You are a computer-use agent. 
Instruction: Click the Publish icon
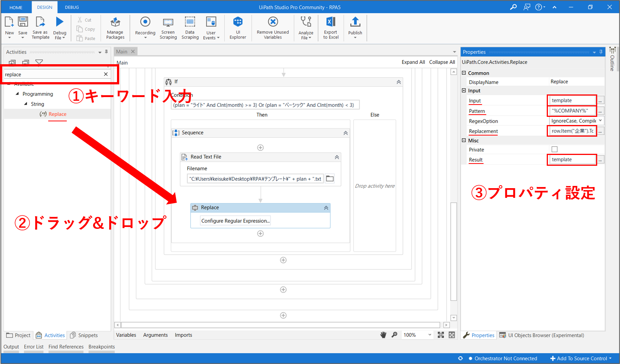[x=355, y=27]
